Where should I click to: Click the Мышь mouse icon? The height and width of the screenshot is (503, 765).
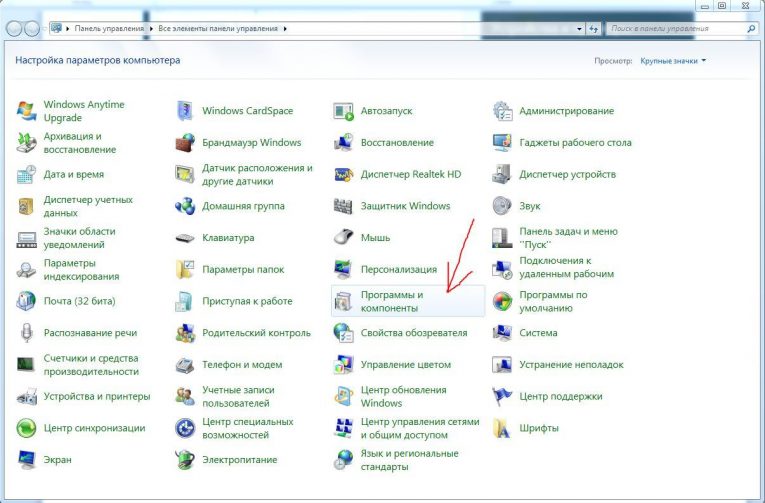click(343, 238)
